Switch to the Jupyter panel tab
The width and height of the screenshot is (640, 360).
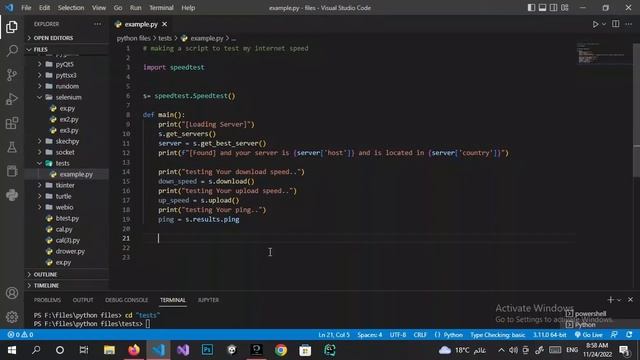[208, 300]
